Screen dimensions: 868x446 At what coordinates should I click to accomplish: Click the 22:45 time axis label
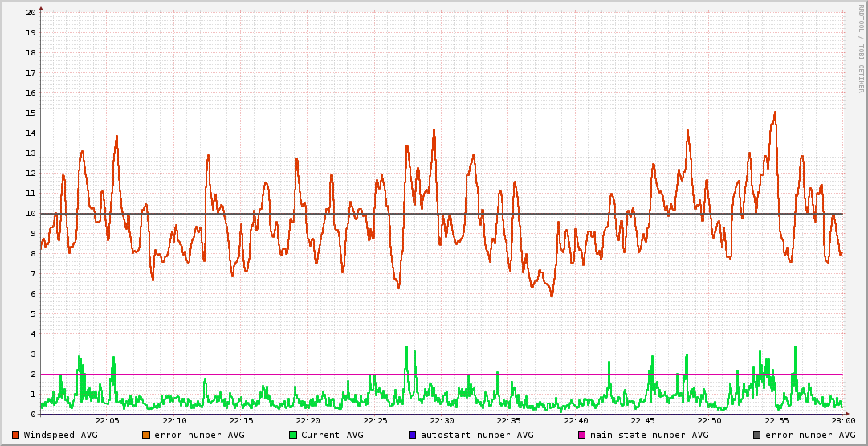coord(642,420)
